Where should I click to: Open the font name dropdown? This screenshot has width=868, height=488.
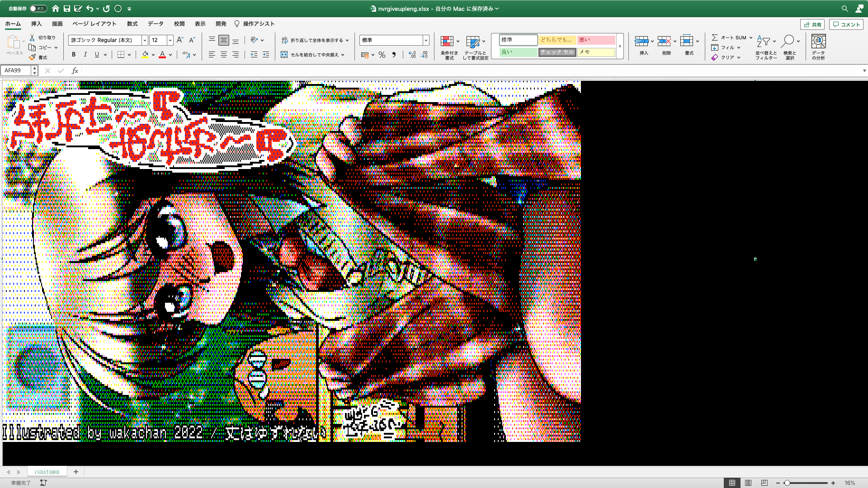tap(145, 40)
